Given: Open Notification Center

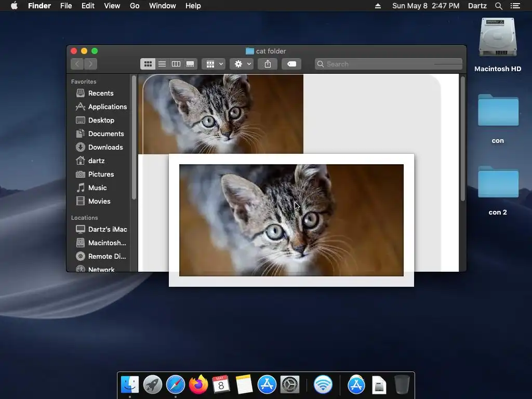Looking at the screenshot, I should 515,6.
